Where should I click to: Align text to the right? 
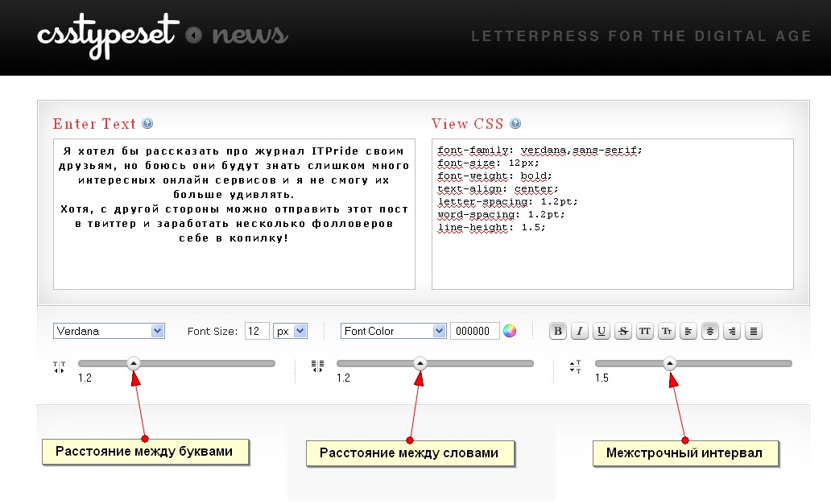[x=731, y=331]
